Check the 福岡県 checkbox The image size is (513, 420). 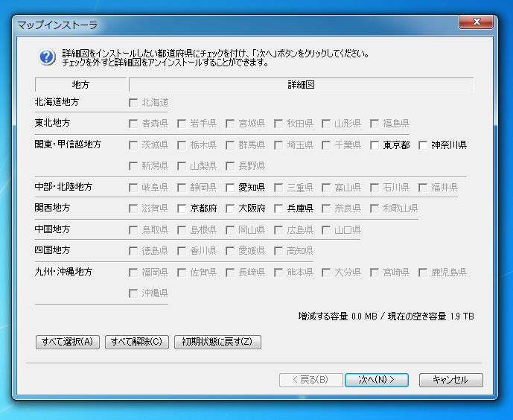133,273
